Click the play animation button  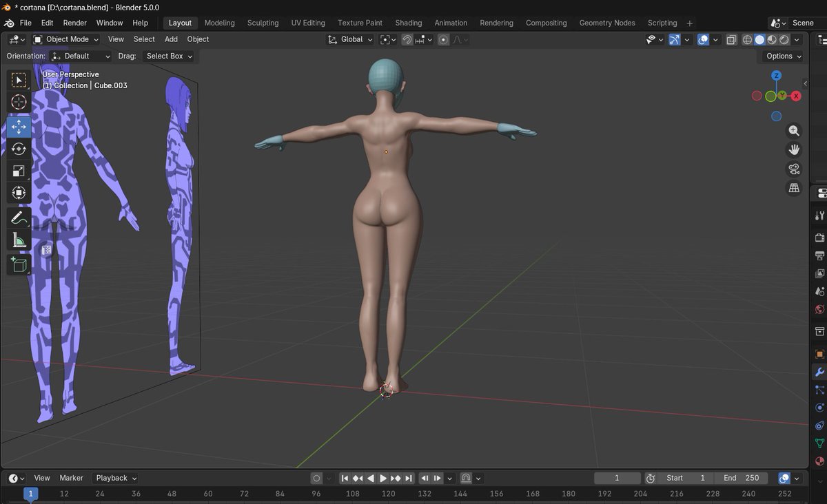[383, 478]
